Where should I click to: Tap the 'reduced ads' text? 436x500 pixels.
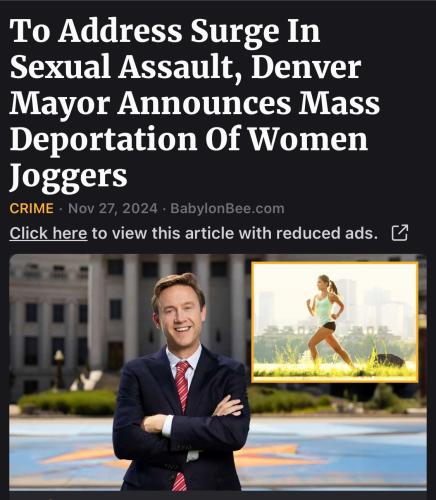tap(327, 233)
